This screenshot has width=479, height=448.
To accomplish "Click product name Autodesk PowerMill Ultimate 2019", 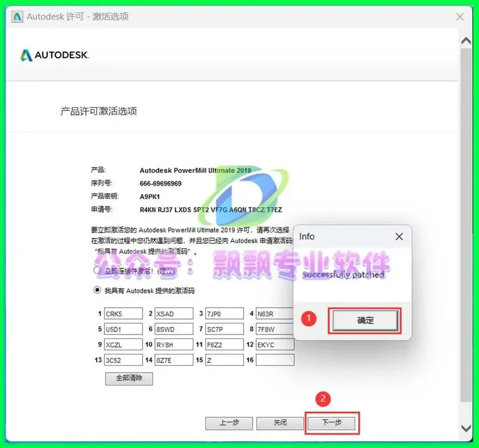I will point(195,170).
